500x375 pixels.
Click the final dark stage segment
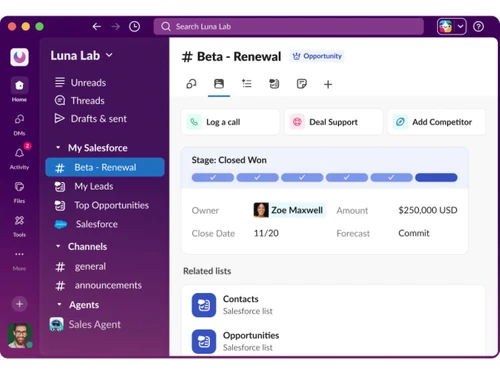click(436, 178)
